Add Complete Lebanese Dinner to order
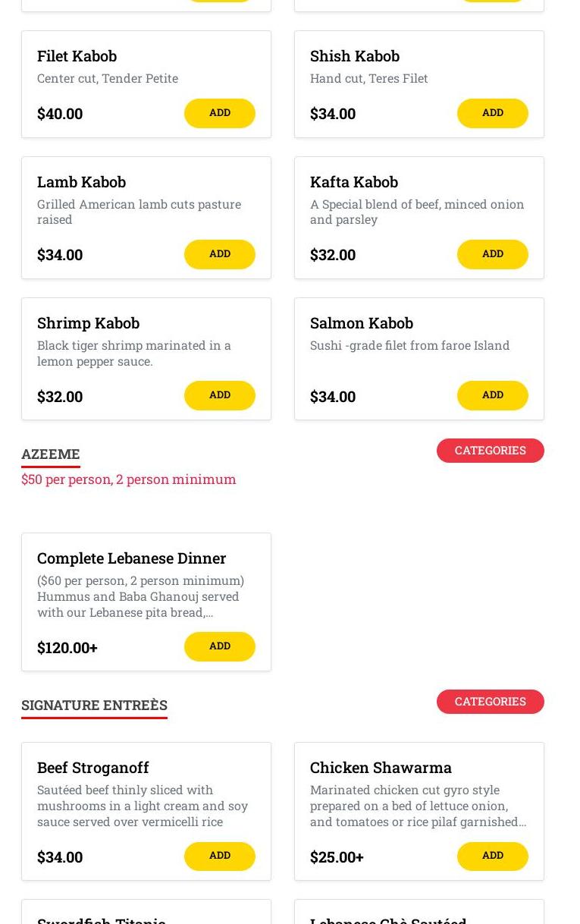 pos(219,646)
